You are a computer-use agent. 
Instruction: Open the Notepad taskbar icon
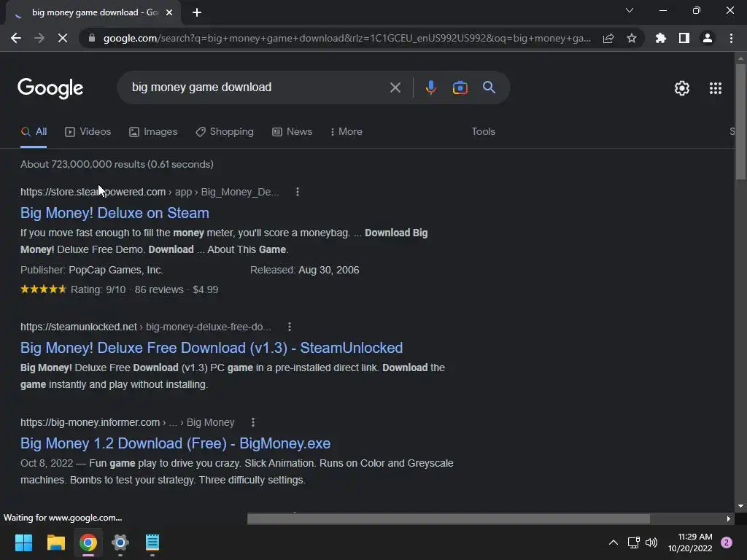[x=152, y=542]
